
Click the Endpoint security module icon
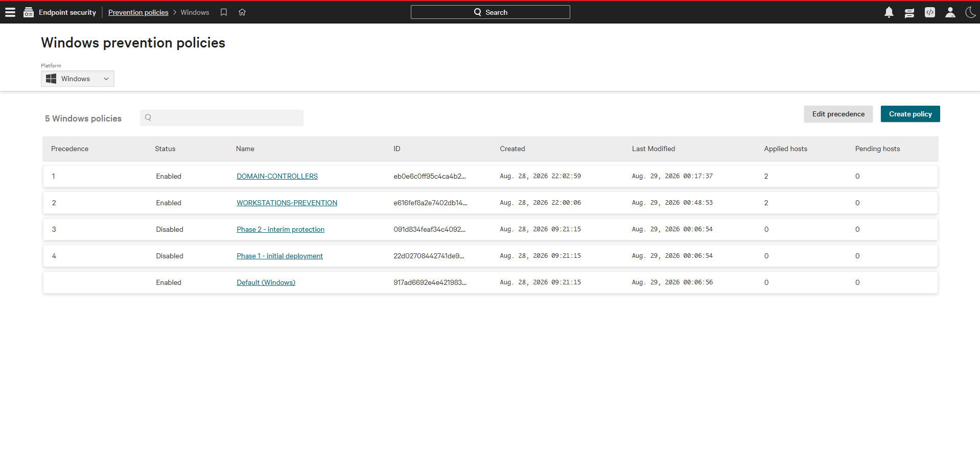click(x=29, y=12)
